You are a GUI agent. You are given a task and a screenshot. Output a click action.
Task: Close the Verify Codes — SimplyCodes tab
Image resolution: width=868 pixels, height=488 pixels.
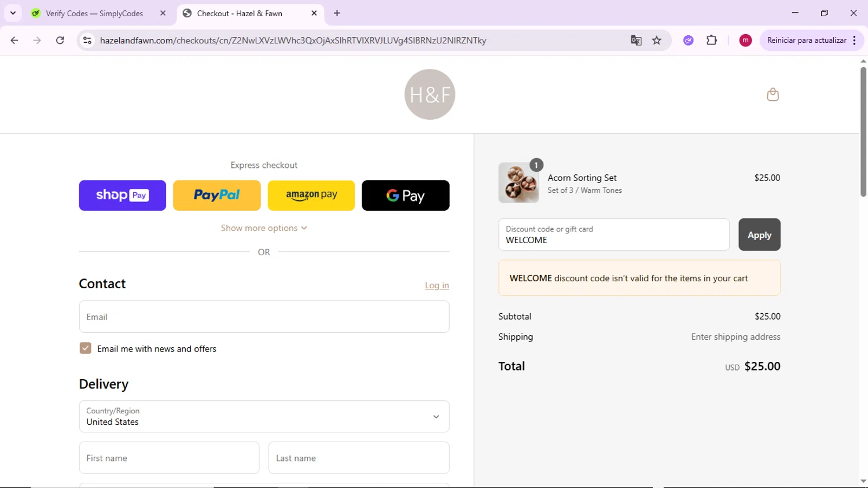pos(163,13)
